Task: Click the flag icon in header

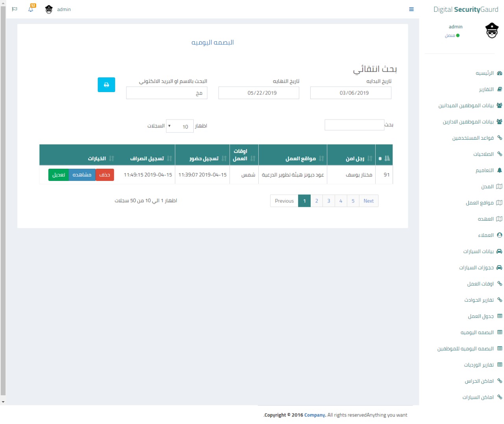Action: [15, 9]
